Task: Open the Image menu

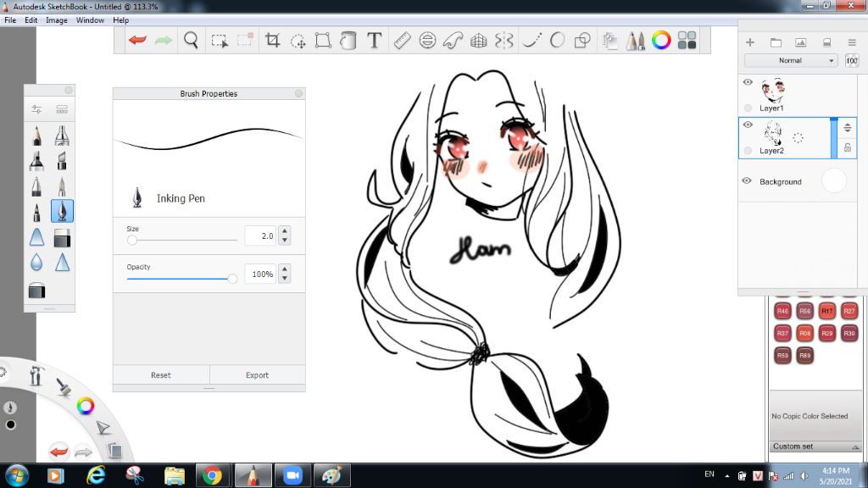Action: coord(57,20)
